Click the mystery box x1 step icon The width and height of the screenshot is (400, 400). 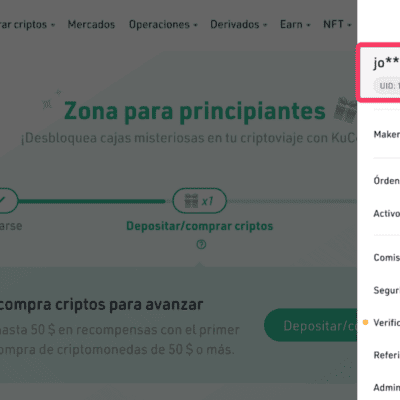[x=199, y=201]
